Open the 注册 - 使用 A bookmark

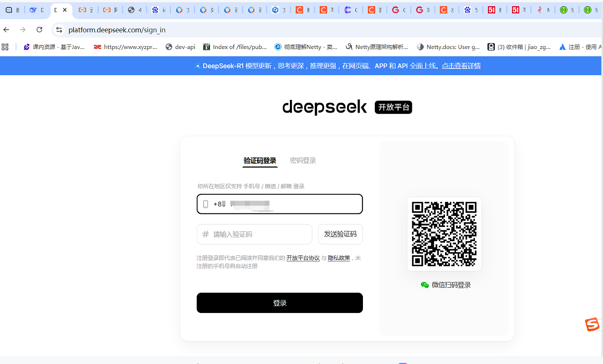click(x=580, y=47)
